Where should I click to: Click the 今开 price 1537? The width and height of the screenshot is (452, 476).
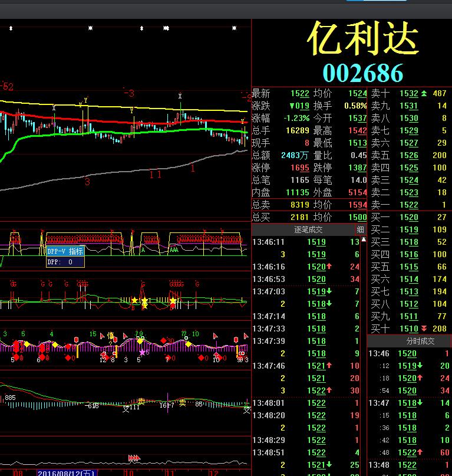(x=357, y=118)
